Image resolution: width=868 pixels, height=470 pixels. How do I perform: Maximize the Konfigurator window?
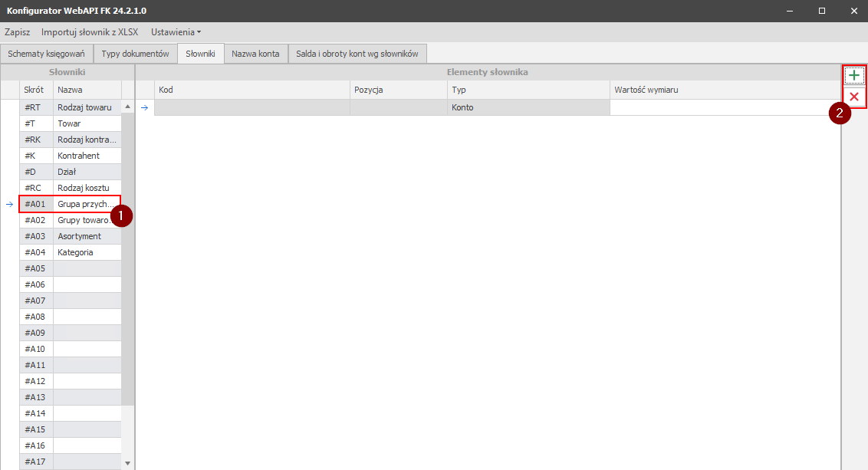click(821, 11)
